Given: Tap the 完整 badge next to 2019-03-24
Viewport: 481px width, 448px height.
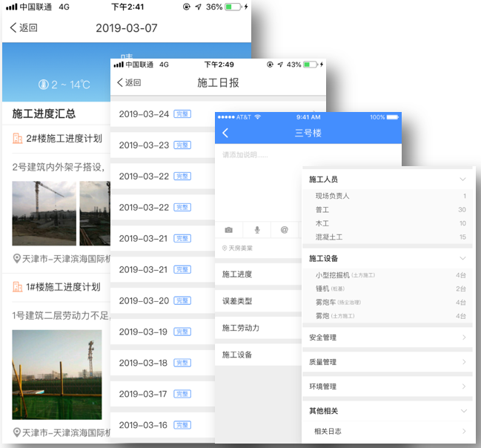Looking at the screenshot, I should 182,114.
